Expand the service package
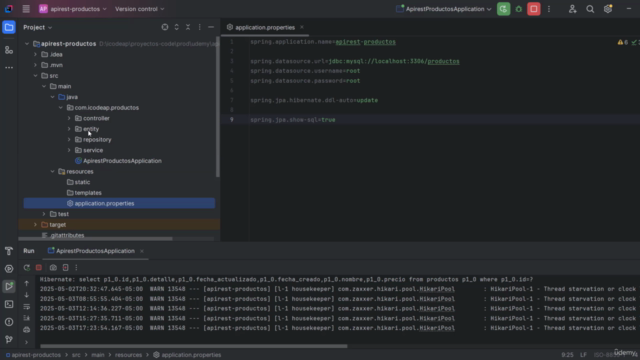This screenshot has height=360, width=640. [x=69, y=150]
